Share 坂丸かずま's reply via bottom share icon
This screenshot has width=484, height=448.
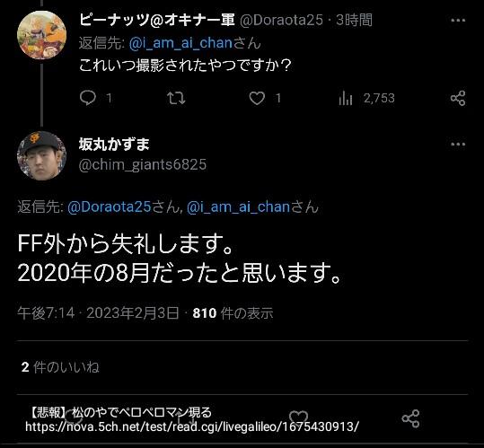pyautogui.click(x=410, y=418)
